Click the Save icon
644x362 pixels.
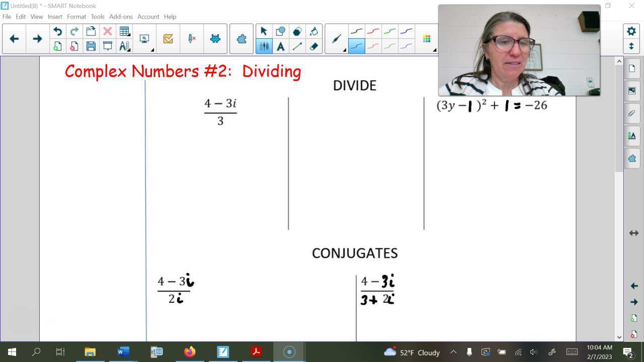91,46
